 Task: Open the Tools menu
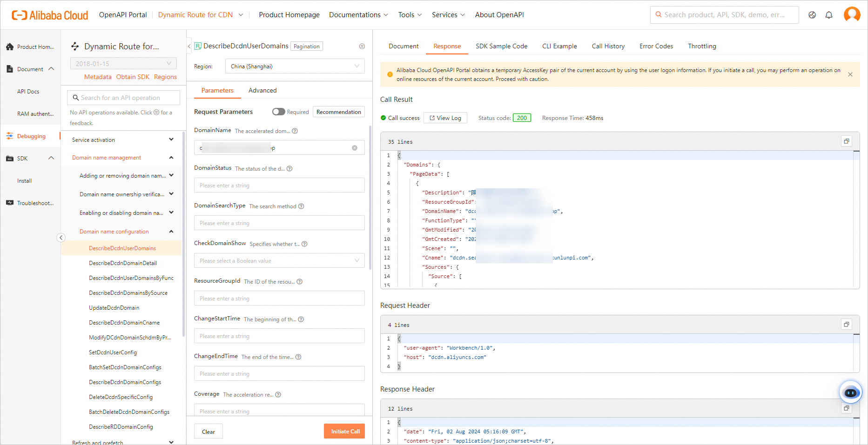point(410,15)
